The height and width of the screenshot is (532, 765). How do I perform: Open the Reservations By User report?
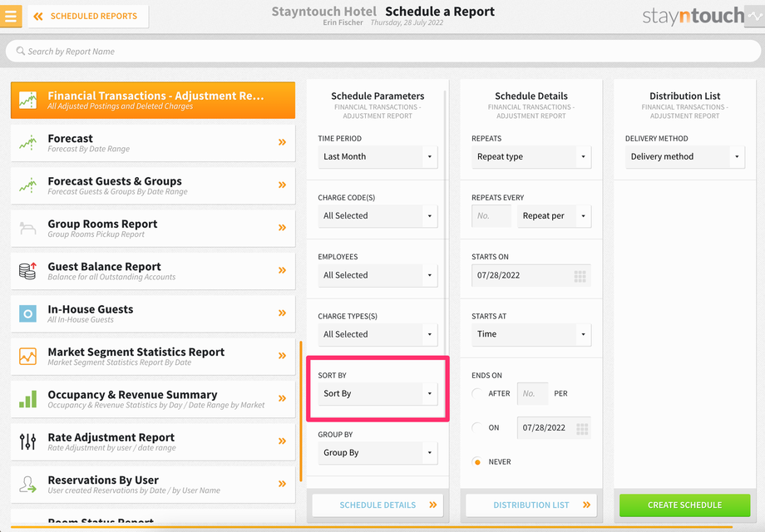pyautogui.click(x=153, y=485)
